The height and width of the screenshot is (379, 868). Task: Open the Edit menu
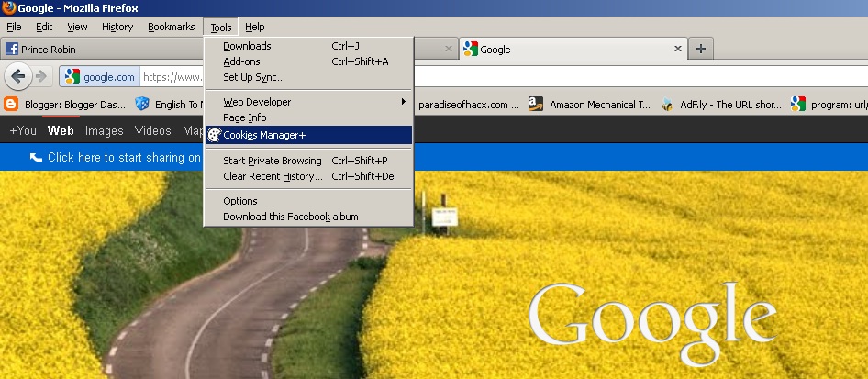pyautogui.click(x=44, y=27)
